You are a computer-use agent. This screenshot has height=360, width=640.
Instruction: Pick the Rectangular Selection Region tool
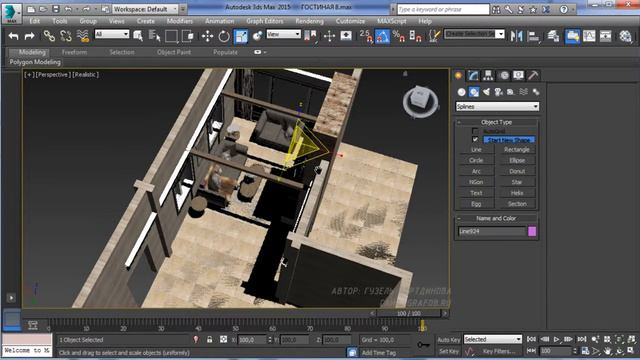point(171,36)
